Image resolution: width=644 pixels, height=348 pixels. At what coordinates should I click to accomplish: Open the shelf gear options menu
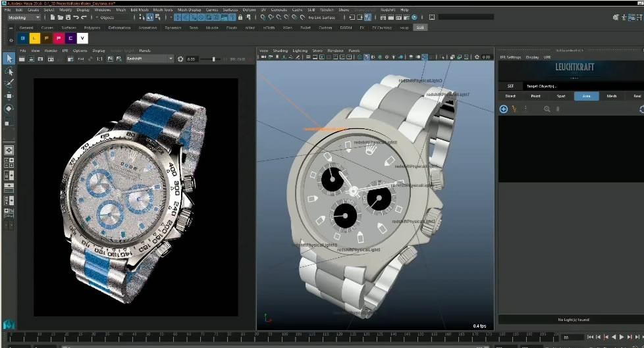click(11, 40)
